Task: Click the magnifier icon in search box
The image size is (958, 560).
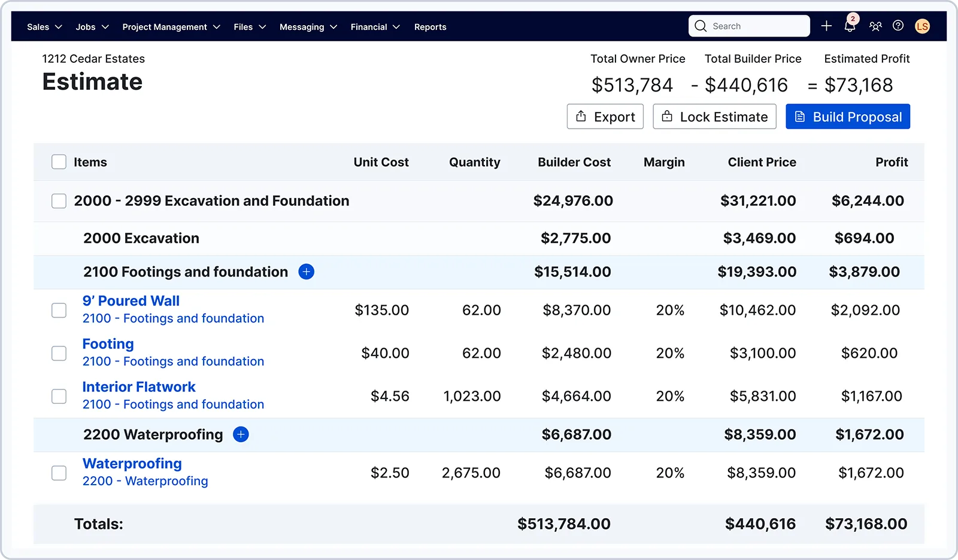Action: tap(701, 26)
